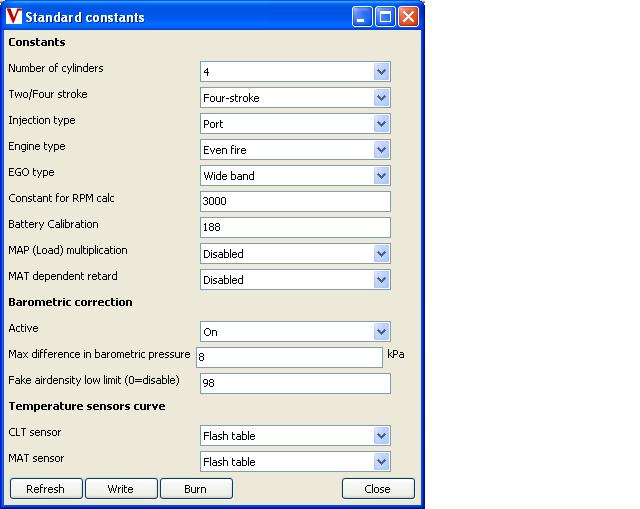The height and width of the screenshot is (509, 640).
Task: Minimize the Standard constants window
Action: (362, 17)
